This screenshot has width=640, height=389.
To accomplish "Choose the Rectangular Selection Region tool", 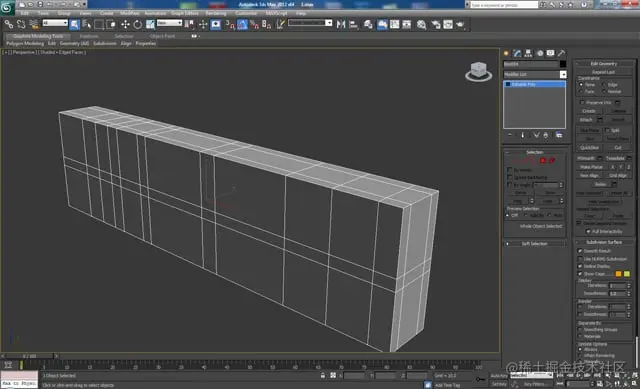I will (x=99, y=24).
